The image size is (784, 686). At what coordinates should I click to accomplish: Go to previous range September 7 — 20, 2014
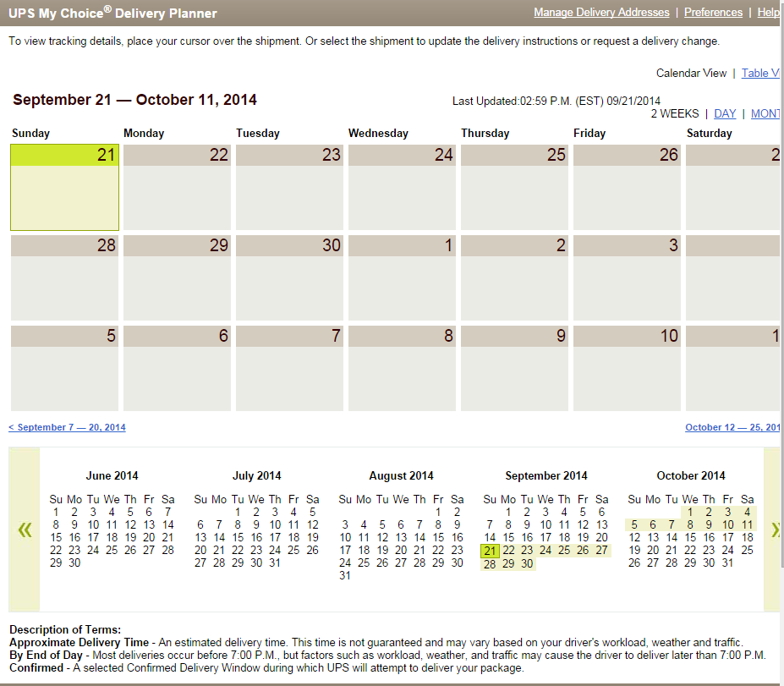tap(67, 427)
